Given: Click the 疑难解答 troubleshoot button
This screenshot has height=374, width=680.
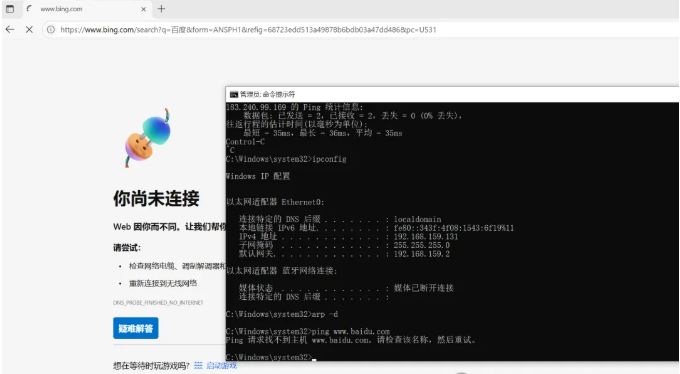Looking at the screenshot, I should [x=136, y=328].
